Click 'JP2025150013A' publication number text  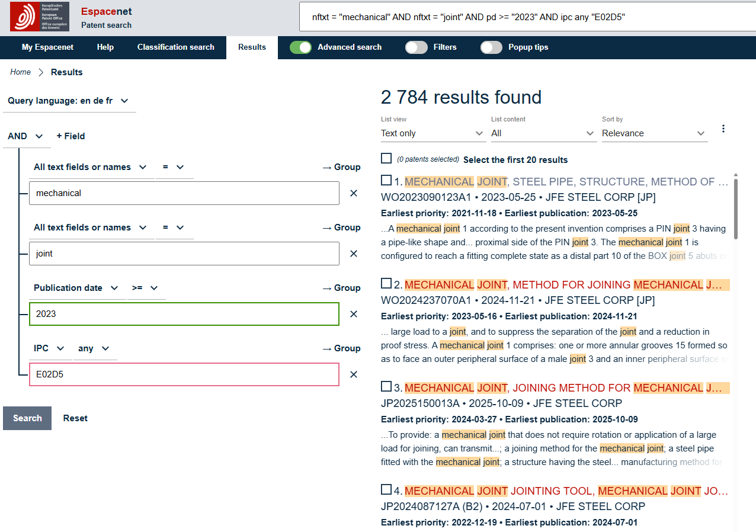click(420, 403)
